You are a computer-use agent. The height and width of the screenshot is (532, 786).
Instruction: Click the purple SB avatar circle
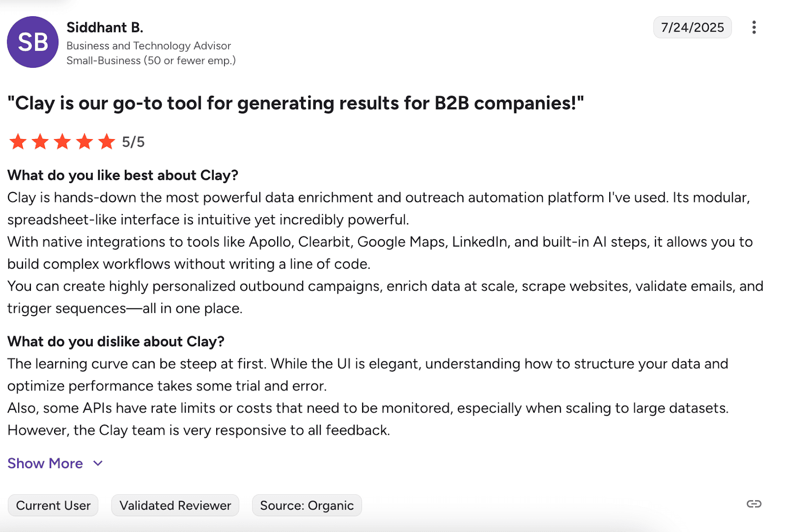click(33, 42)
